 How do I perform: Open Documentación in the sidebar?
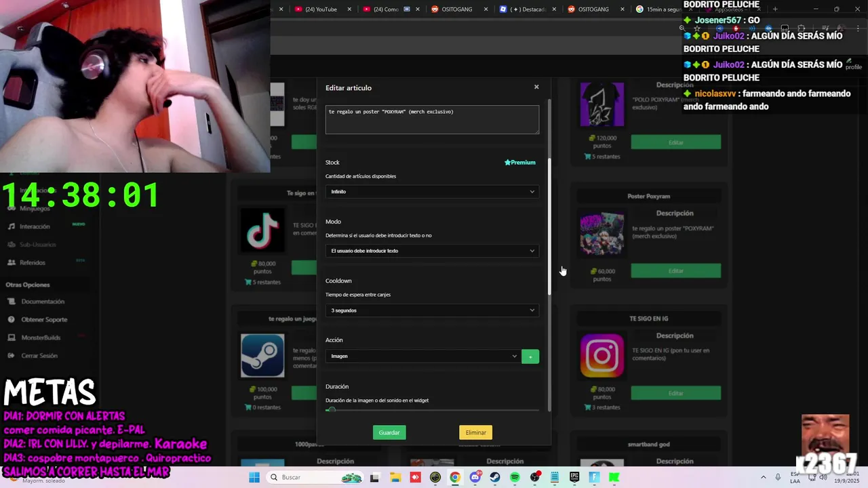click(43, 302)
